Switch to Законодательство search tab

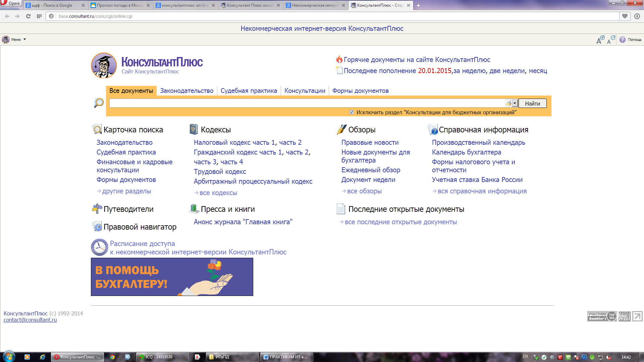[x=187, y=90]
